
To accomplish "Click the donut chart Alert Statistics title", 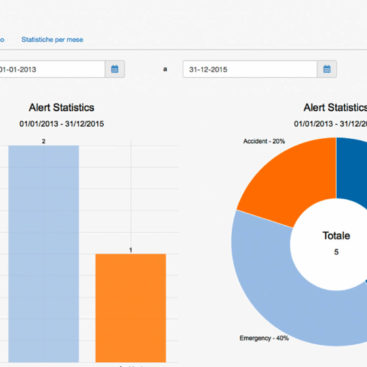I will 335,107.
